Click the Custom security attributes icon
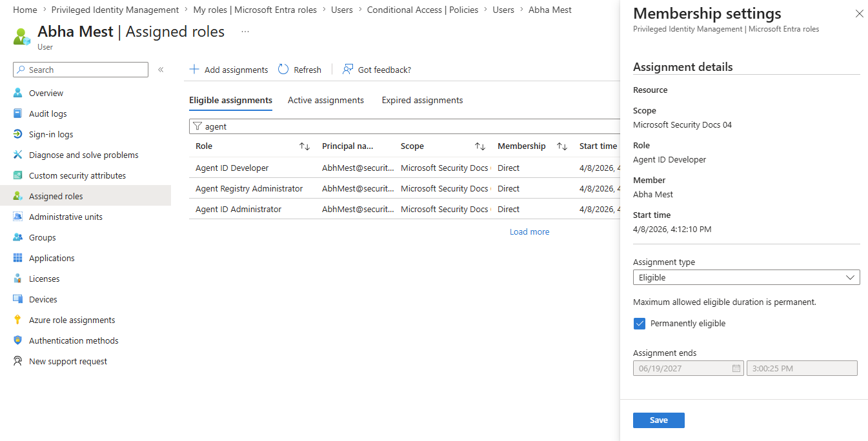 point(18,175)
